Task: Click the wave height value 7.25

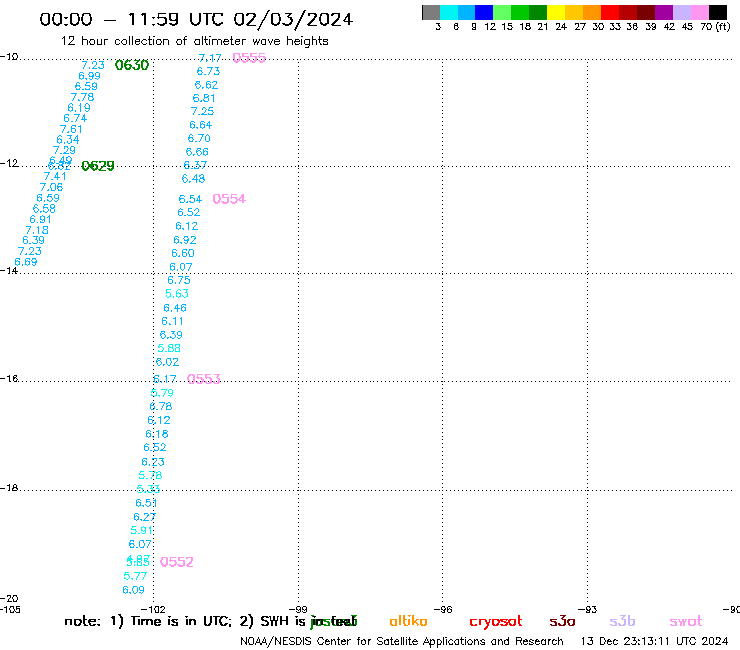Action: 202,111
